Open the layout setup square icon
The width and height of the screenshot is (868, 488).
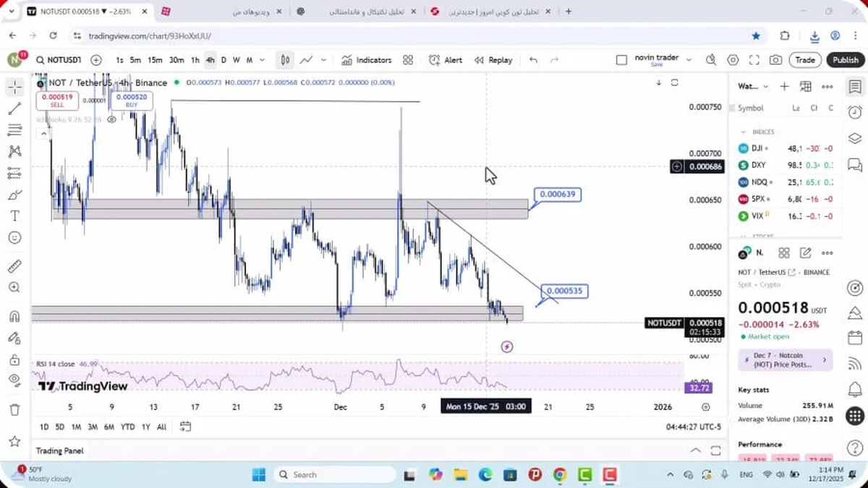[x=621, y=60]
